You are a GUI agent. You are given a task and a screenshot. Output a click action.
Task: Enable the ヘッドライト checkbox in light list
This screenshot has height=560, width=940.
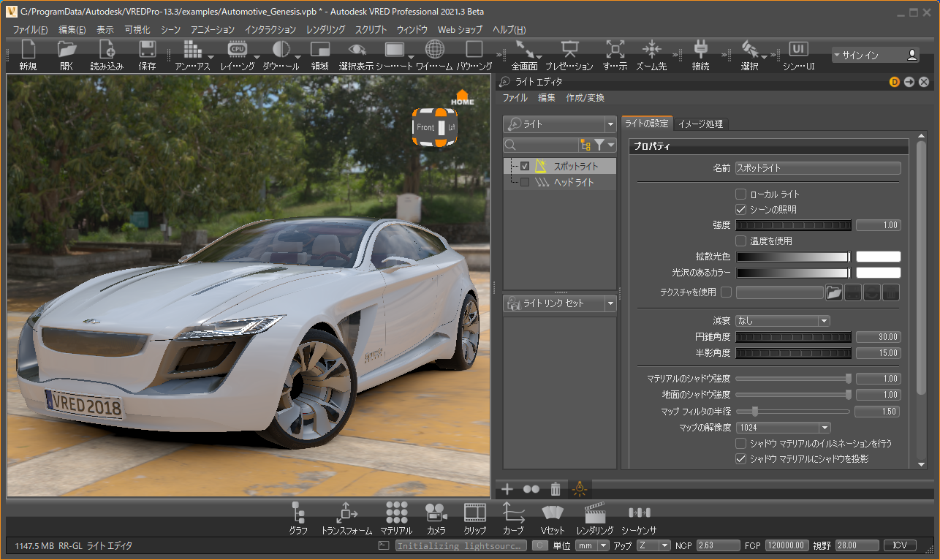pyautogui.click(x=525, y=183)
